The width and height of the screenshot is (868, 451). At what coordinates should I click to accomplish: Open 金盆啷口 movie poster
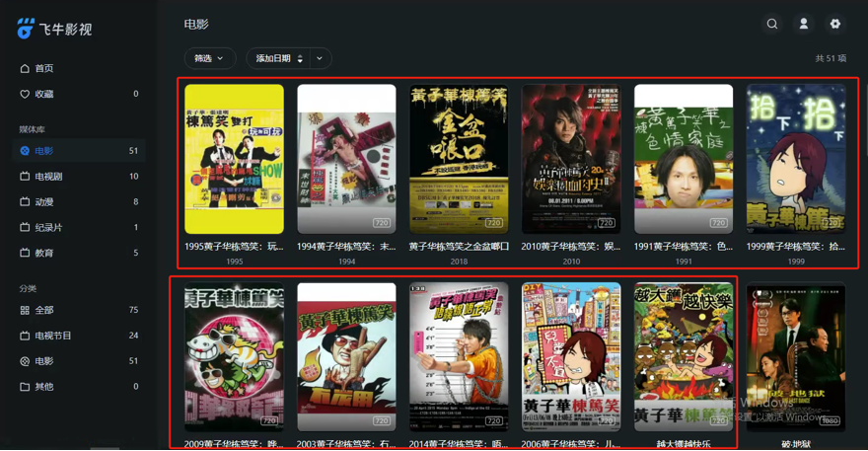(x=459, y=159)
